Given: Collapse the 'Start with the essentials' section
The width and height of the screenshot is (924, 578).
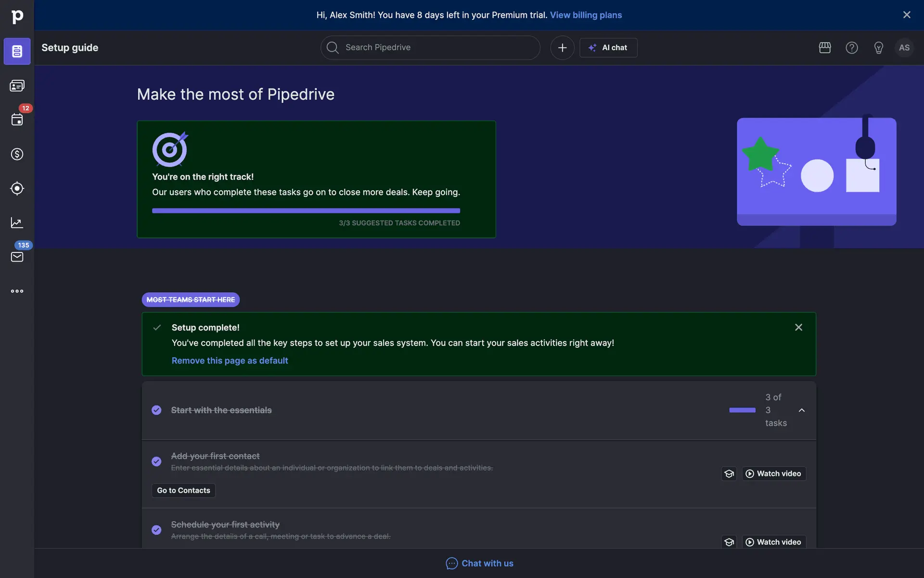Looking at the screenshot, I should click(x=802, y=410).
